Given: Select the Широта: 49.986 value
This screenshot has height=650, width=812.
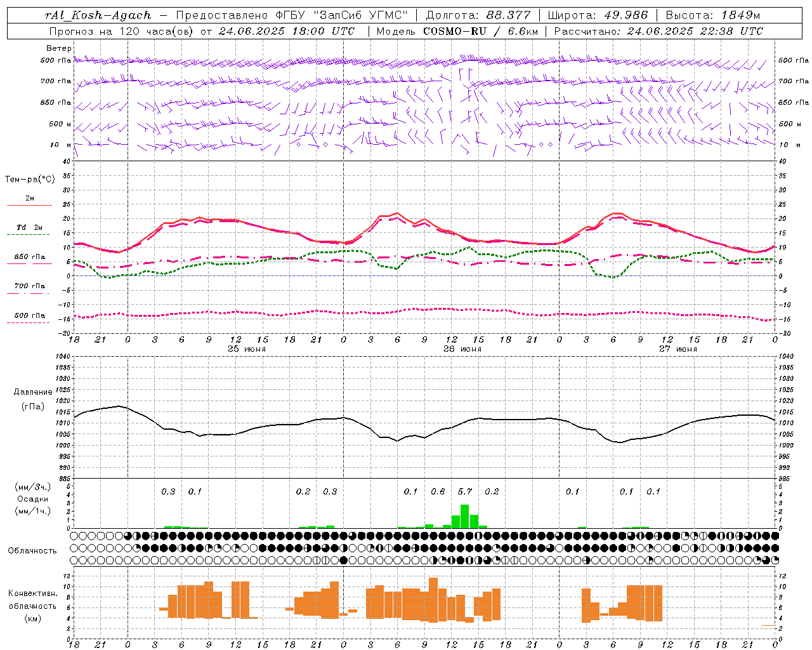Looking at the screenshot, I should coord(598,15).
